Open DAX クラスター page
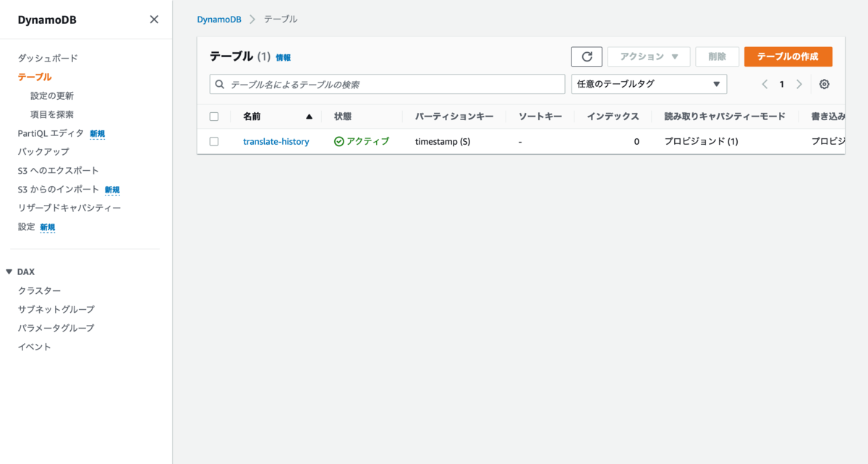The width and height of the screenshot is (868, 464). click(x=40, y=291)
